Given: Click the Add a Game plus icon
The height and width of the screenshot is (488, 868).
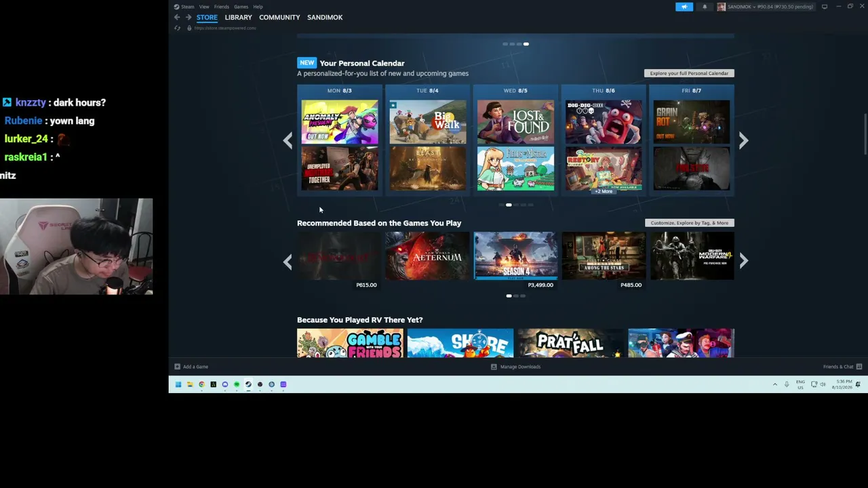Looking at the screenshot, I should tap(177, 367).
